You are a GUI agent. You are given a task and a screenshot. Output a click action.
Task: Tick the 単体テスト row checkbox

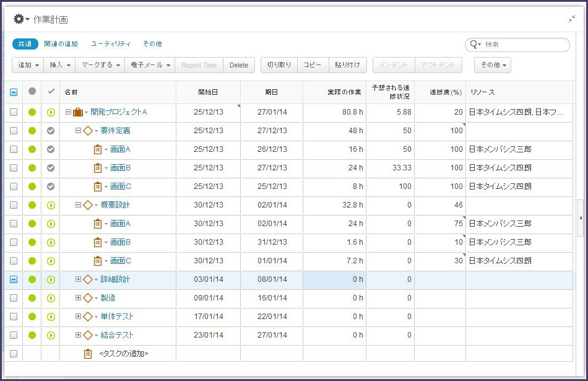(x=14, y=317)
